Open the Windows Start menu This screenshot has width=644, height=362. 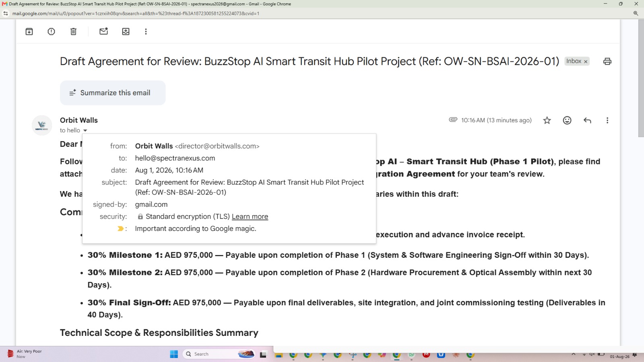point(174,354)
